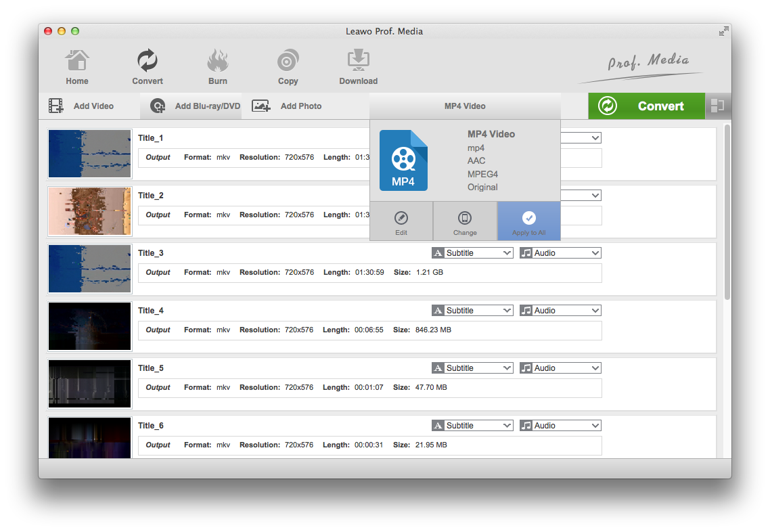Click Change to pick another profile
The image size is (770, 532).
click(465, 221)
